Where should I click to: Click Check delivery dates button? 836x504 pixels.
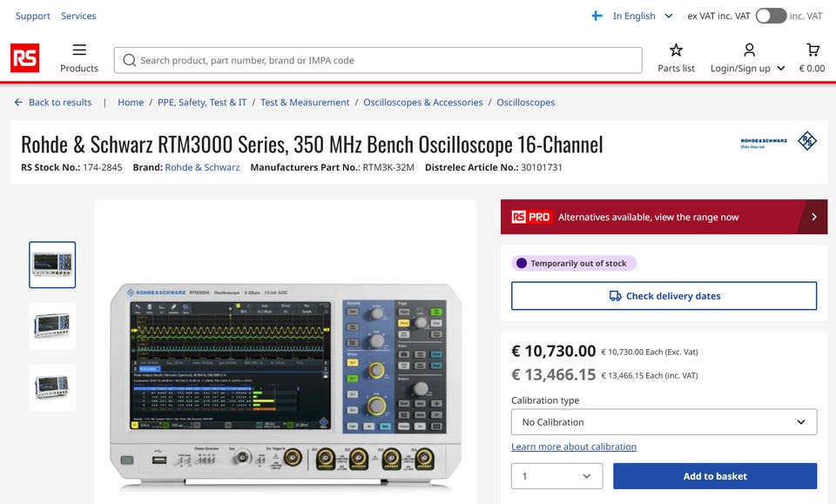pos(664,296)
